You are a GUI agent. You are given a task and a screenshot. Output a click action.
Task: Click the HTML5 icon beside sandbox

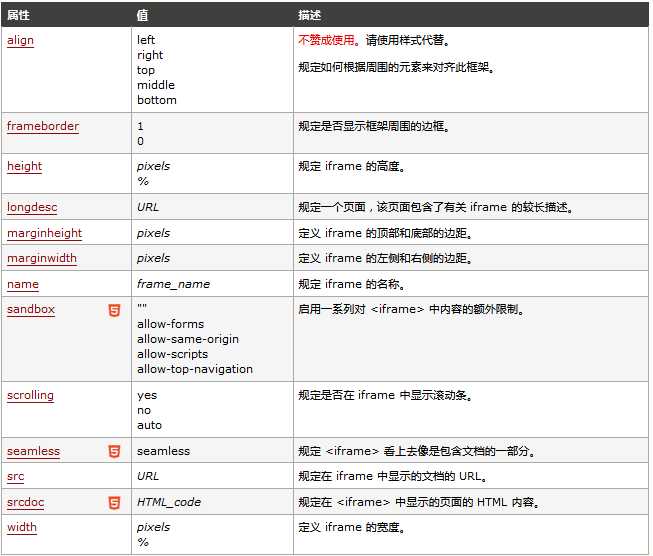(x=114, y=311)
